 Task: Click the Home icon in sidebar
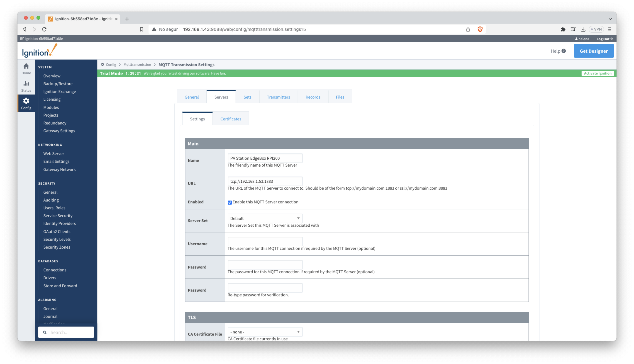(x=26, y=66)
